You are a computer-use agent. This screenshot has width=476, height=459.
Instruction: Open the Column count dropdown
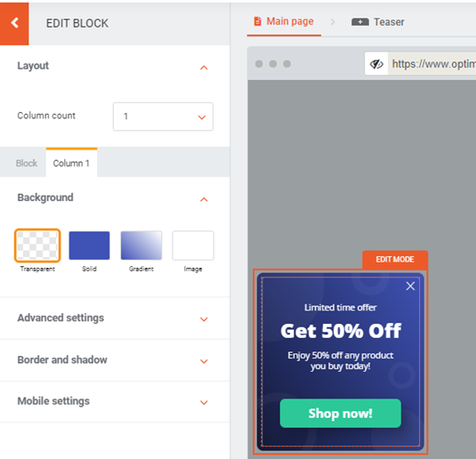click(x=163, y=117)
